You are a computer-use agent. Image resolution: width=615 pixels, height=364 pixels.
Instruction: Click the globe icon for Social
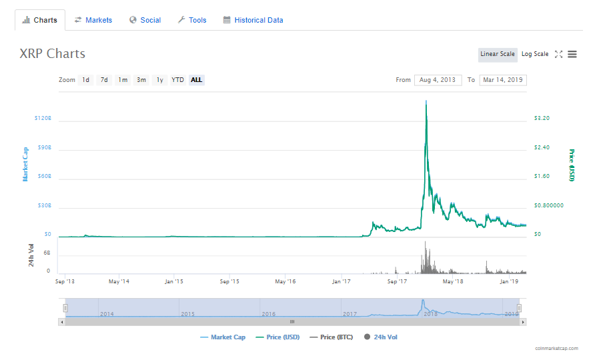(133, 19)
